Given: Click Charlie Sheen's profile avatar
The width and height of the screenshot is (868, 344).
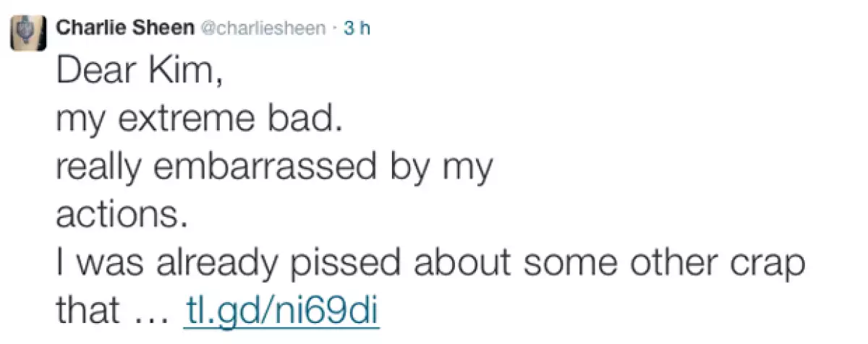Looking at the screenshot, I should coord(29,33).
